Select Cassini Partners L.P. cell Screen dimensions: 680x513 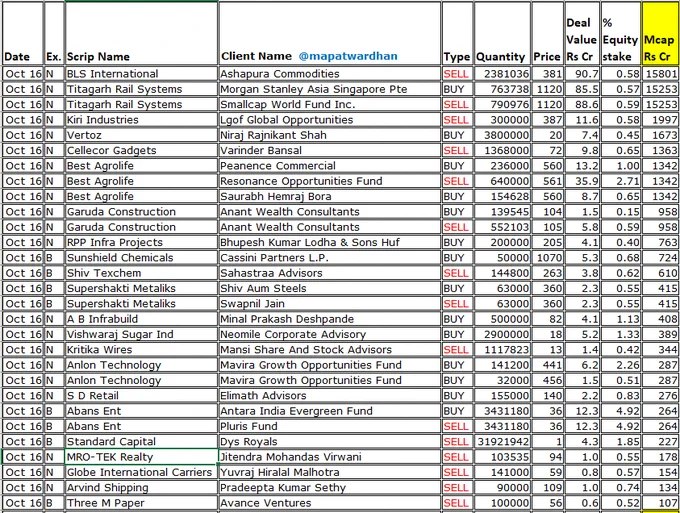[x=330, y=258]
